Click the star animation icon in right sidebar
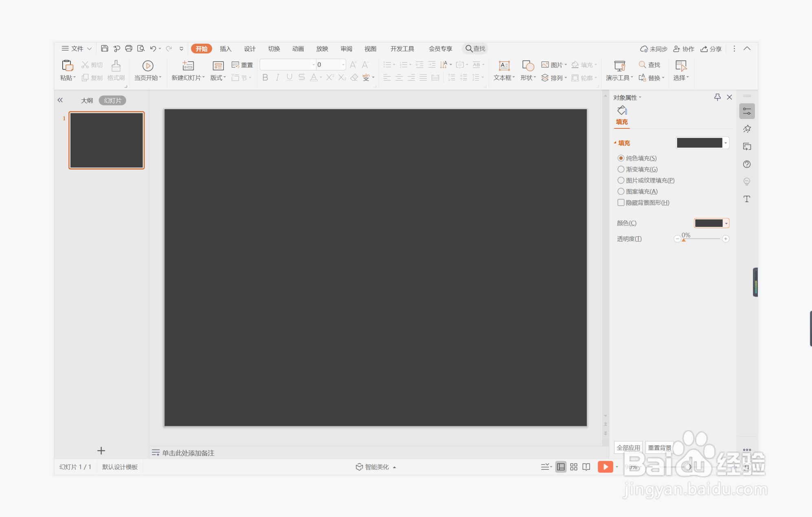The image size is (812, 517). (x=747, y=129)
